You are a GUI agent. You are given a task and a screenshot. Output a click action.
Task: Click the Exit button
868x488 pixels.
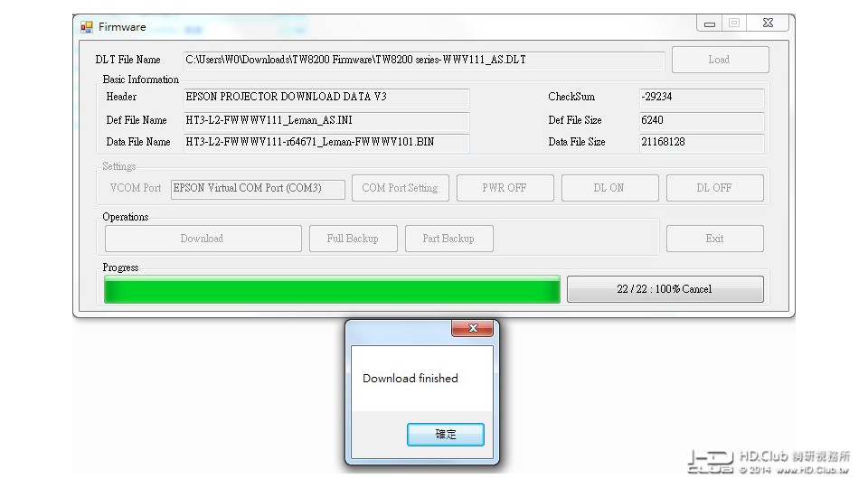point(714,239)
